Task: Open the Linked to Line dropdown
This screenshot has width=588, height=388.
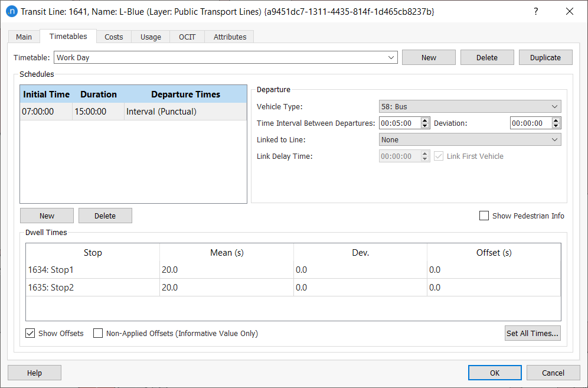Action: pyautogui.click(x=469, y=140)
